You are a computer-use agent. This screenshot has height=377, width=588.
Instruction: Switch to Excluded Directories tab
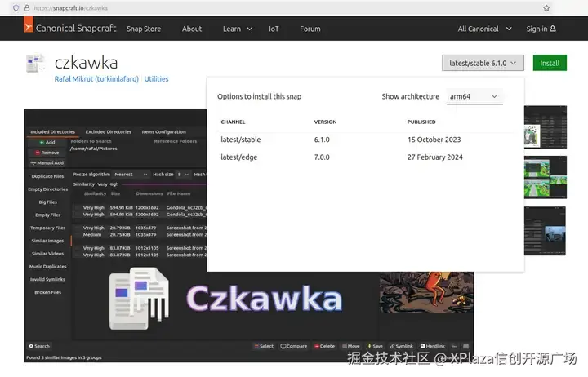pos(109,132)
